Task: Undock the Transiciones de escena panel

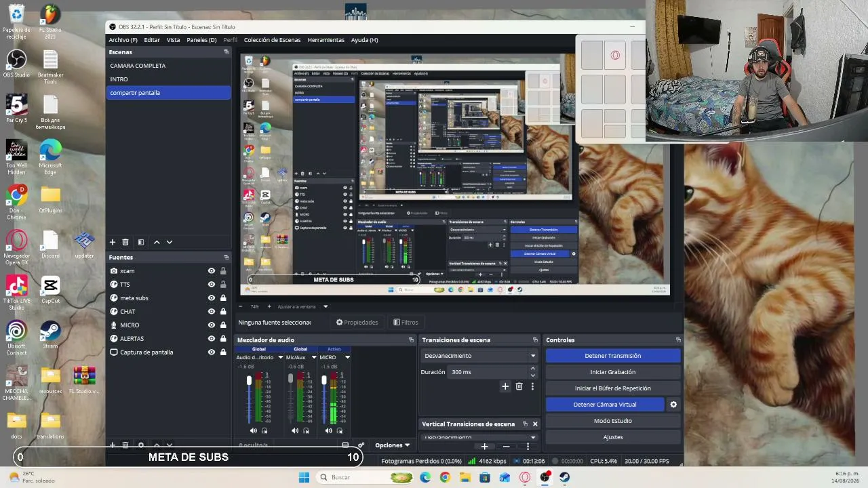Action: (535, 340)
